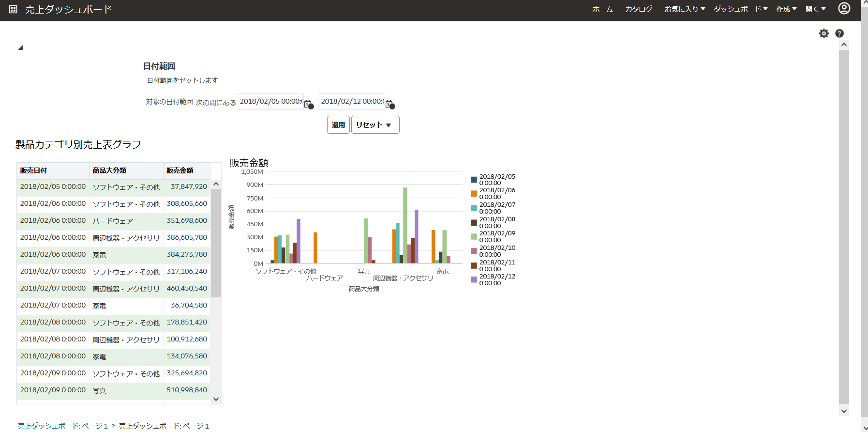Screen dimensions: 868x432
Task: Open the 作成 menu
Action: click(786, 9)
